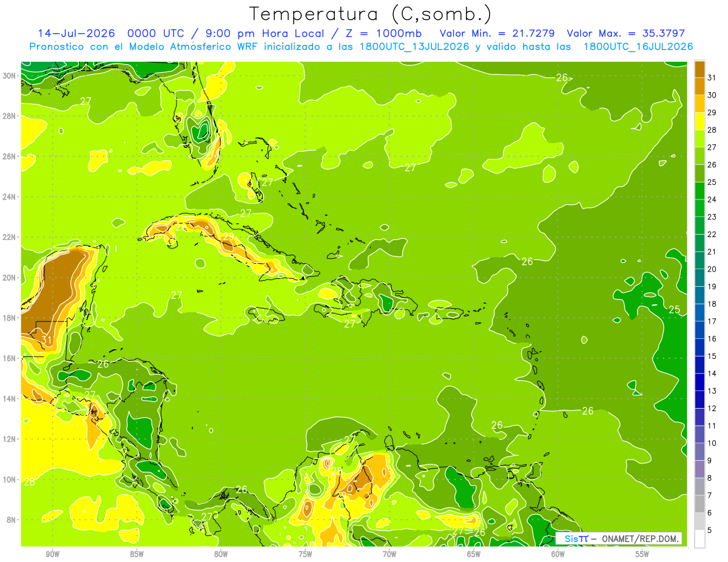Click the 10N latitude label
This screenshot has width=728, height=562.
[x=10, y=480]
